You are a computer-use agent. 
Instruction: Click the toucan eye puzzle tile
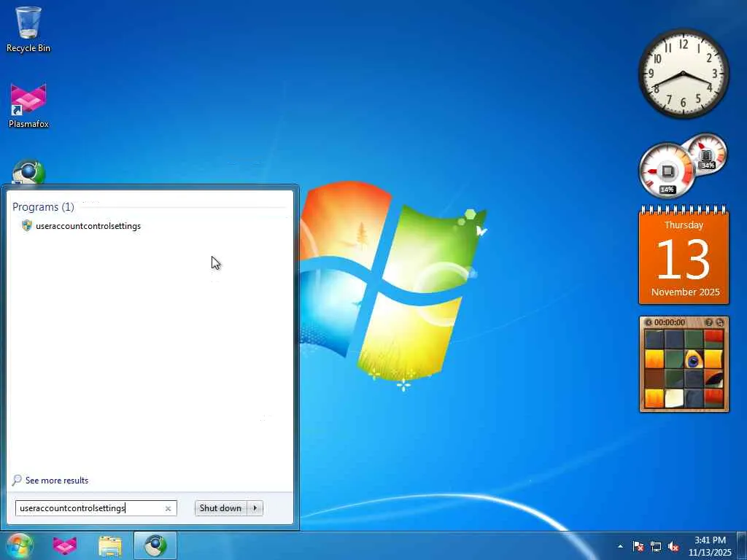pyautogui.click(x=693, y=359)
